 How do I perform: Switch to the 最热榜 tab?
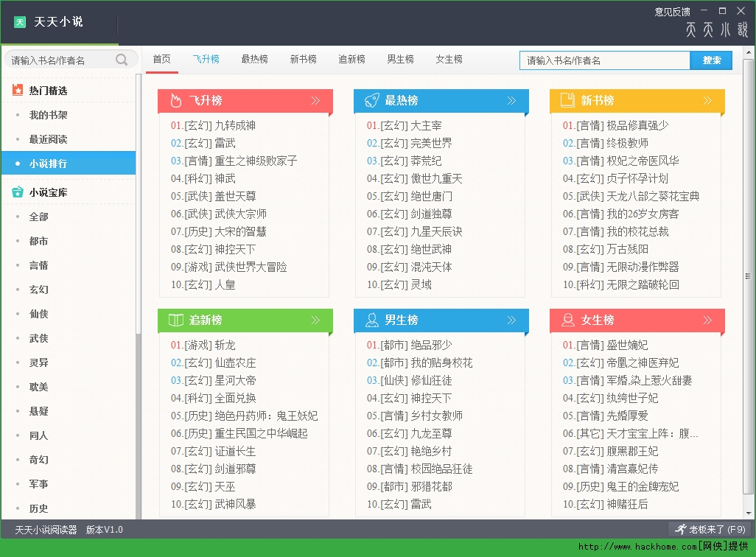pyautogui.click(x=254, y=59)
